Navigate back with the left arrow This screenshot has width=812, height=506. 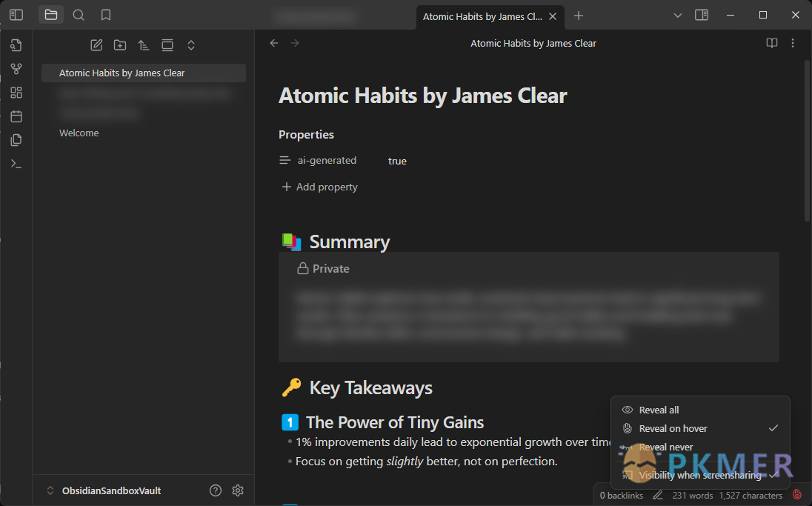coord(274,43)
